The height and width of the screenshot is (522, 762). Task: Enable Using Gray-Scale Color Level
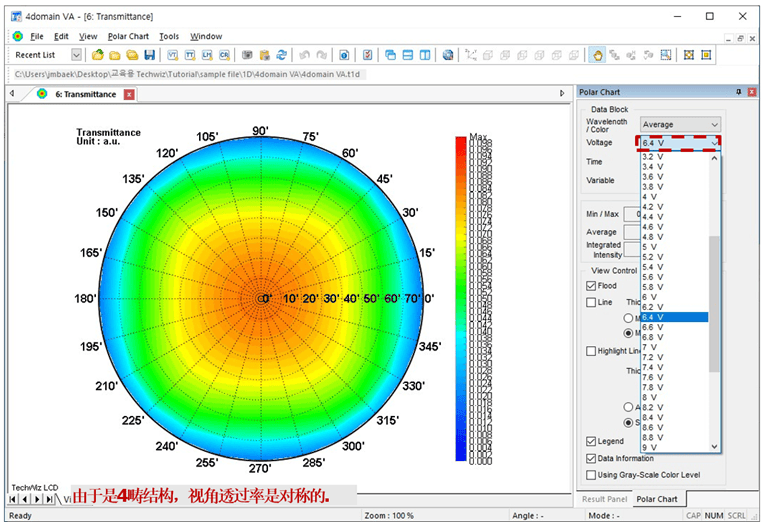591,474
